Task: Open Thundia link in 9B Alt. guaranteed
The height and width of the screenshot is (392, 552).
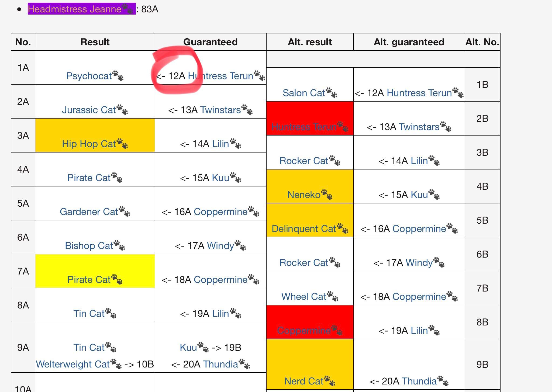Action: point(419,381)
